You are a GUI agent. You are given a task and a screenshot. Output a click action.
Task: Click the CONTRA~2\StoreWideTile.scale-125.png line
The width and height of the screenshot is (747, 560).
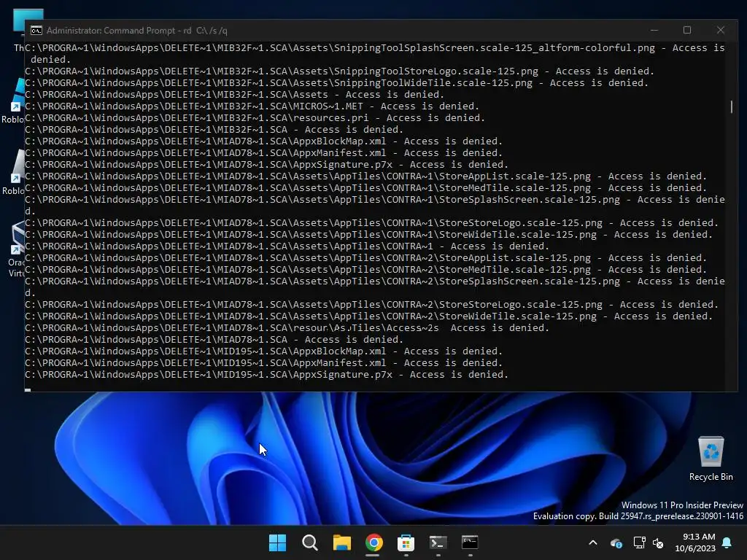pos(368,316)
